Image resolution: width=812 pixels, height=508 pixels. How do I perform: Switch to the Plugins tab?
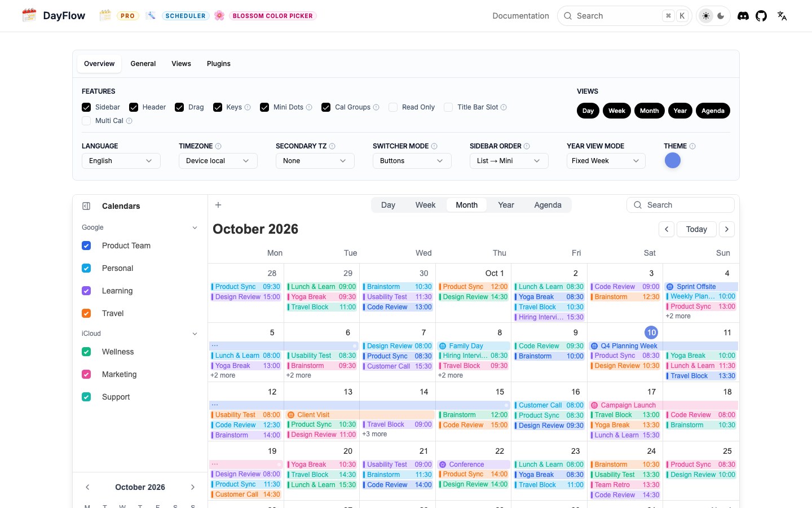point(219,64)
